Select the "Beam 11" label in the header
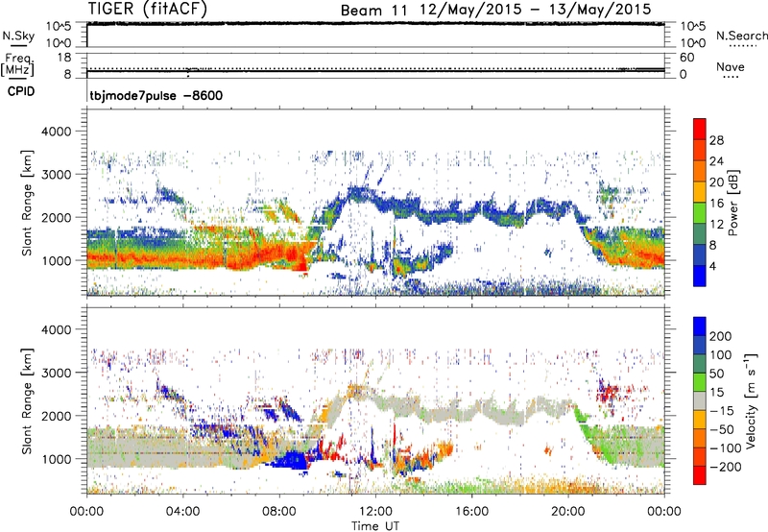 pos(373,11)
